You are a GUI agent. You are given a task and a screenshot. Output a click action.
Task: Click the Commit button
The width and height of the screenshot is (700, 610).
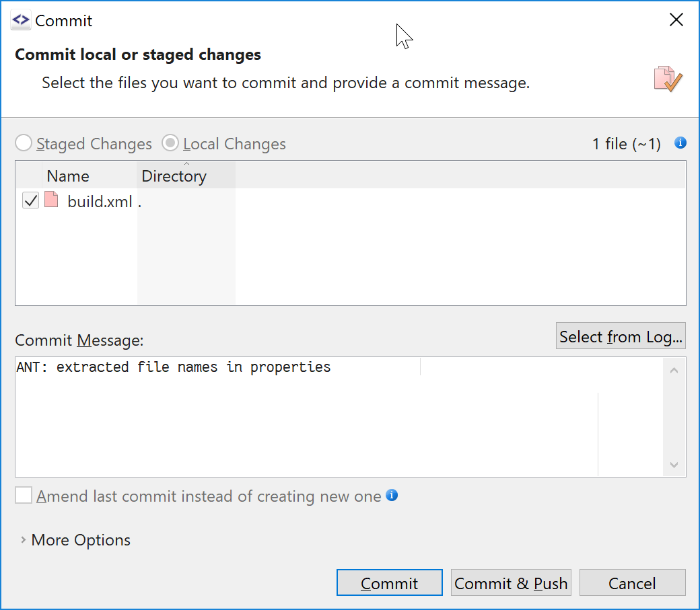(x=389, y=582)
